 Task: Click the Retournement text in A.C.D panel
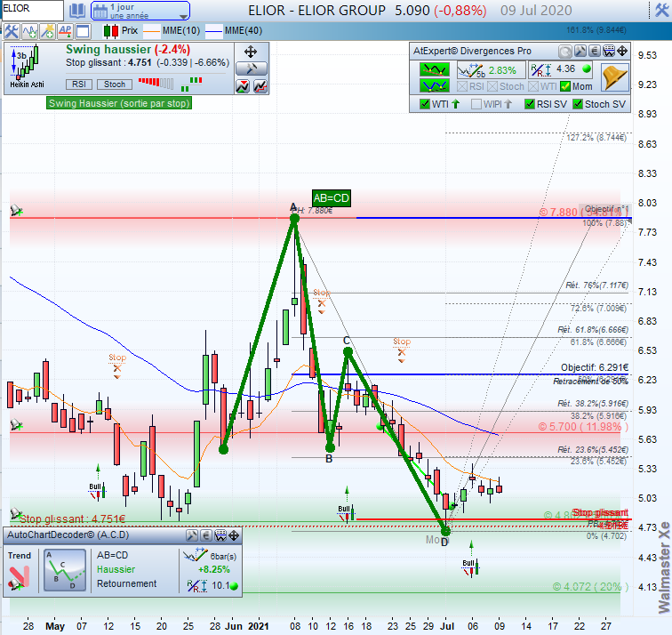click(x=126, y=583)
